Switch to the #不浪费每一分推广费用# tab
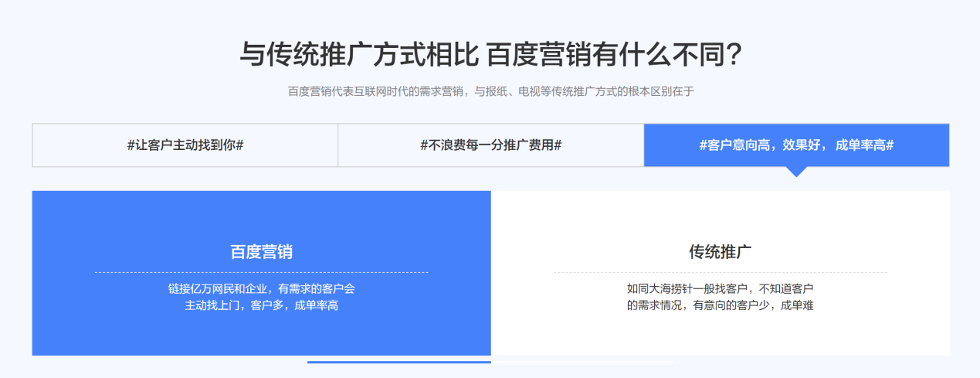Viewport: 980px width, 378px height. (491, 145)
